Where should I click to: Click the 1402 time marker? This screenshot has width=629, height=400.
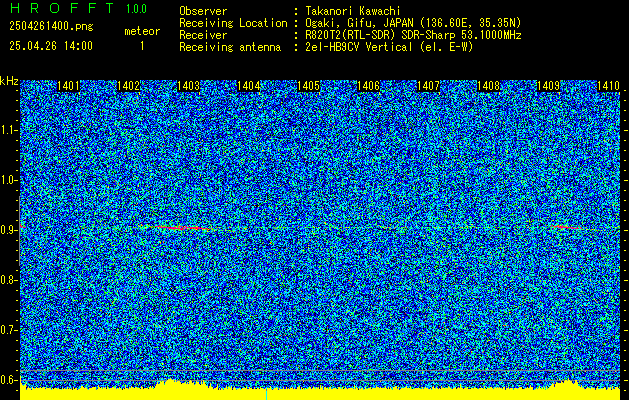coord(128,86)
